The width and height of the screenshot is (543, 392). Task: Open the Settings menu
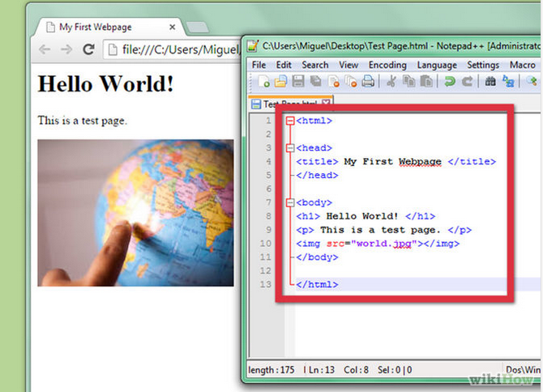(x=483, y=65)
